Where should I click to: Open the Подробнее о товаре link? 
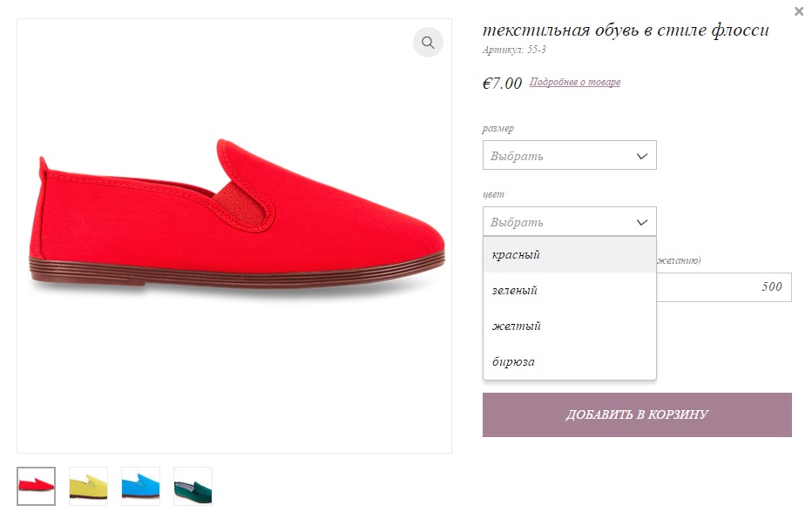pyautogui.click(x=575, y=83)
